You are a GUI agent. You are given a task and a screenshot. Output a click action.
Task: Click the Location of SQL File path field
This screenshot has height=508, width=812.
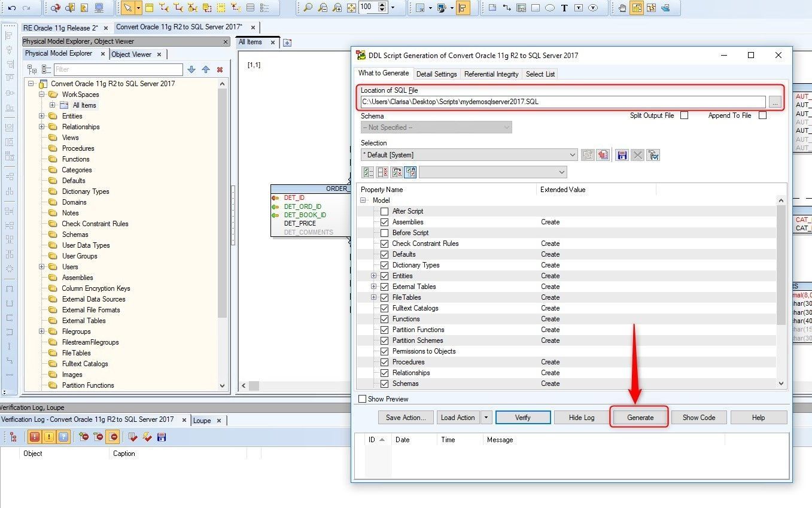pyautogui.click(x=563, y=102)
